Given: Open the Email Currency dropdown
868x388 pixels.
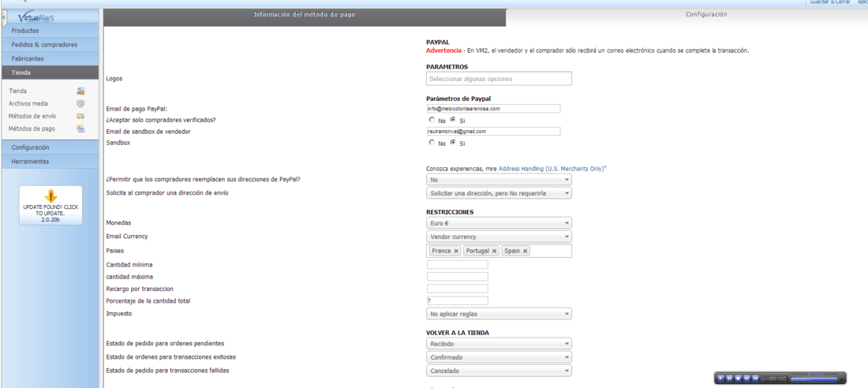Looking at the screenshot, I should 499,237.
